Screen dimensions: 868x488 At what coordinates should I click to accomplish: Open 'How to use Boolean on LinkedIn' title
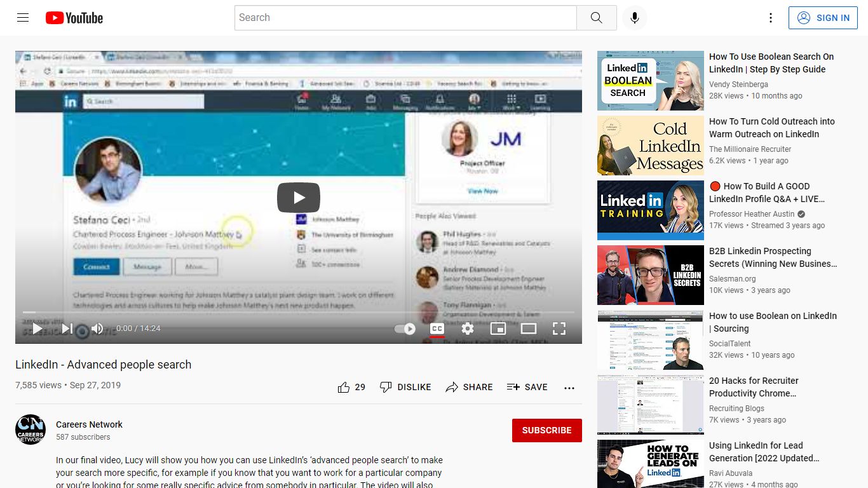[x=773, y=322]
